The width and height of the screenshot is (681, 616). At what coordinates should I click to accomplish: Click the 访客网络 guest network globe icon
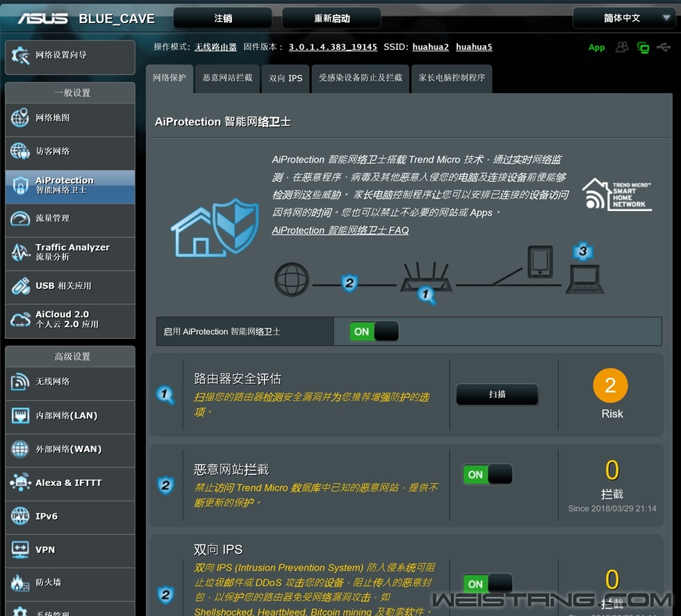19,151
